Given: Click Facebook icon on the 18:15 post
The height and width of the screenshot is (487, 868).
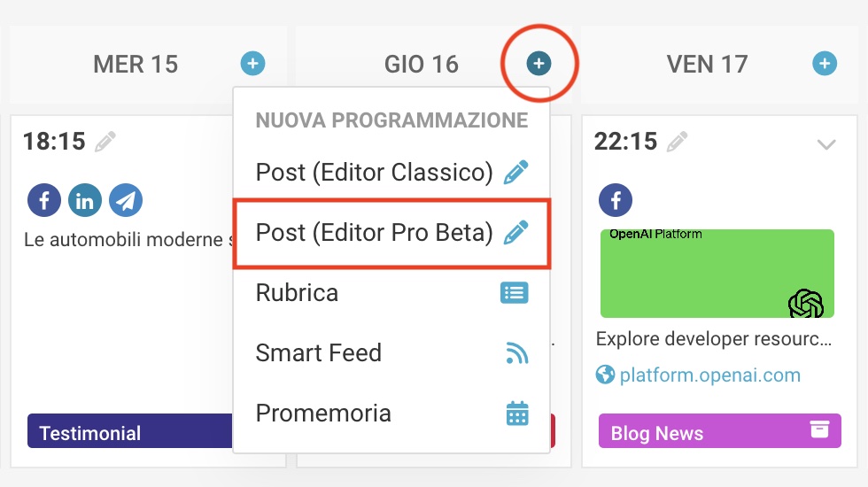Looking at the screenshot, I should click(44, 200).
